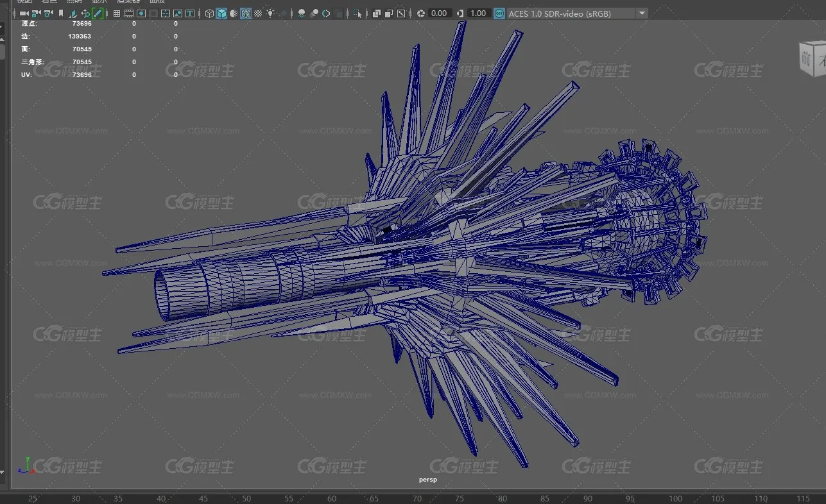Toggle the Film Gate icon
The height and width of the screenshot is (504, 826).
click(x=128, y=13)
